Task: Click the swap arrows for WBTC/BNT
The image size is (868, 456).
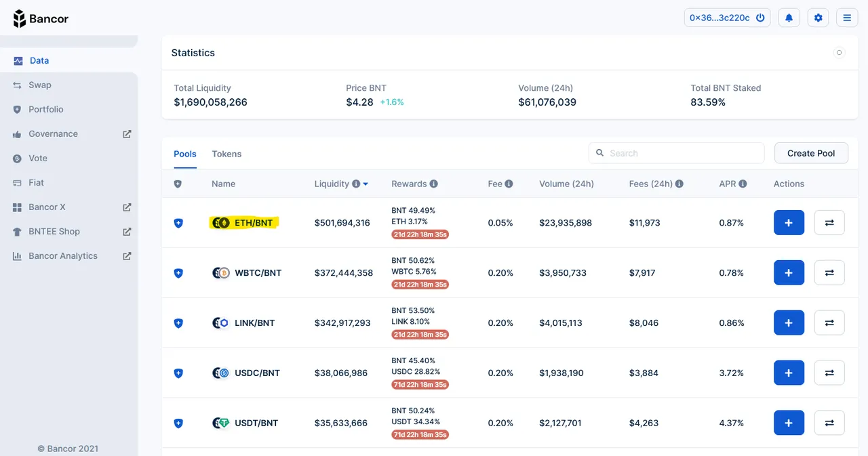Action: click(x=829, y=272)
